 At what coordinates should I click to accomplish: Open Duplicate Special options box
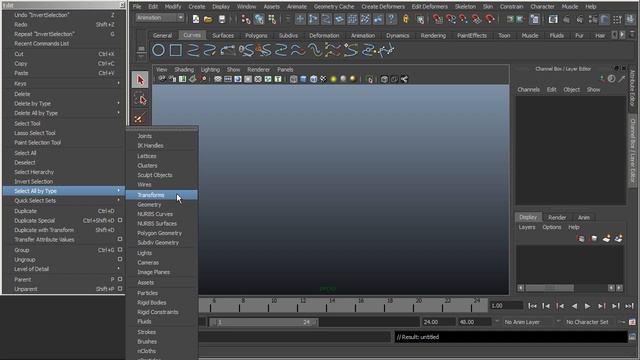click(x=120, y=220)
